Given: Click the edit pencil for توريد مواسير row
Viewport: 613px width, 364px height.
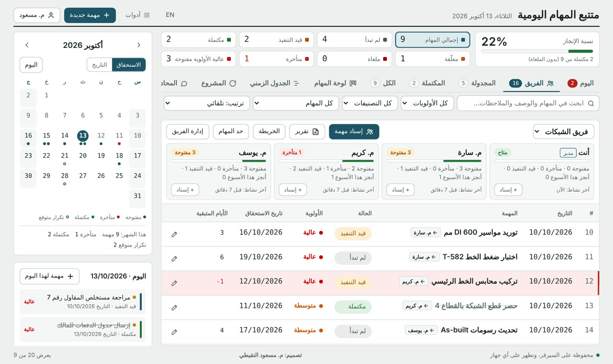Looking at the screenshot, I should tap(174, 234).
